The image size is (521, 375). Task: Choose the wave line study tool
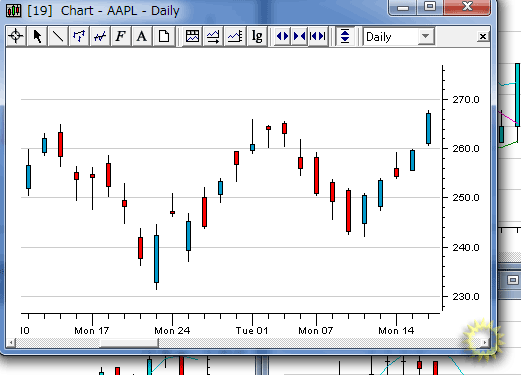point(100,36)
